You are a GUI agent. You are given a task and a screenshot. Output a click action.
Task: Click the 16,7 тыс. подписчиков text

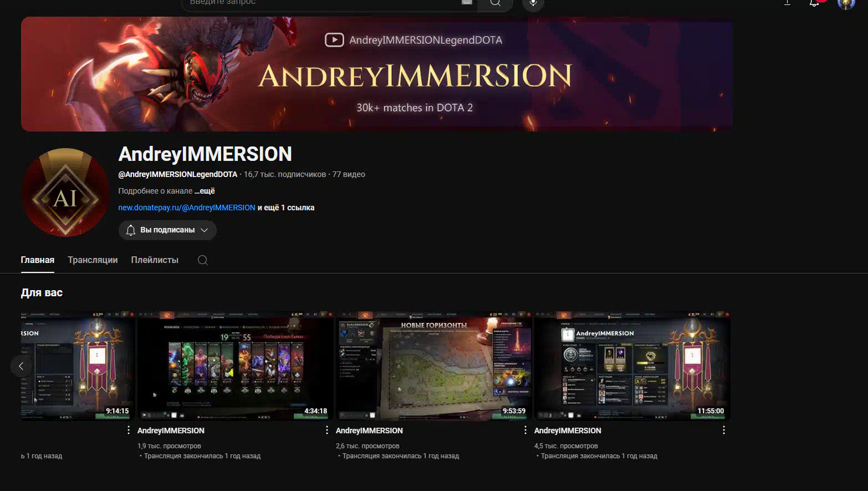(285, 174)
